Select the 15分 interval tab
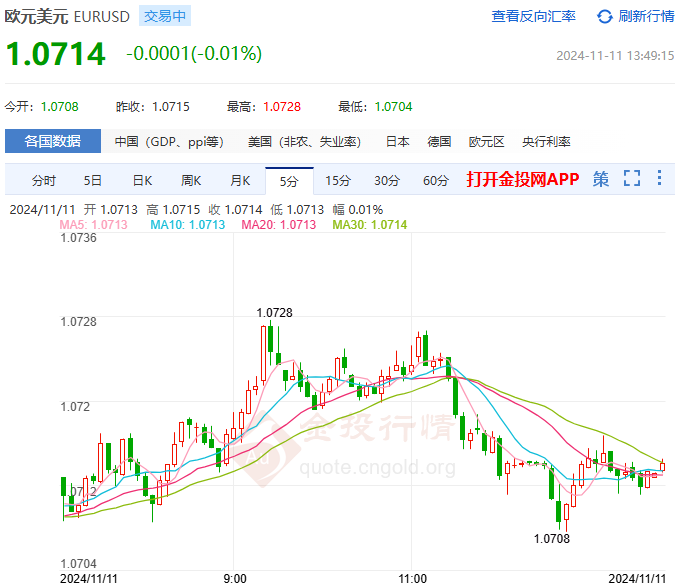 coord(338,181)
